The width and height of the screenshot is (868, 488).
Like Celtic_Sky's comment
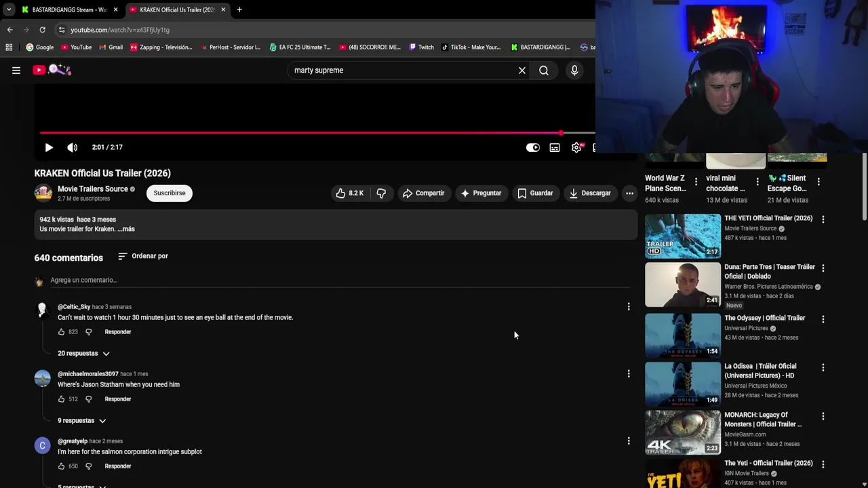(62, 332)
